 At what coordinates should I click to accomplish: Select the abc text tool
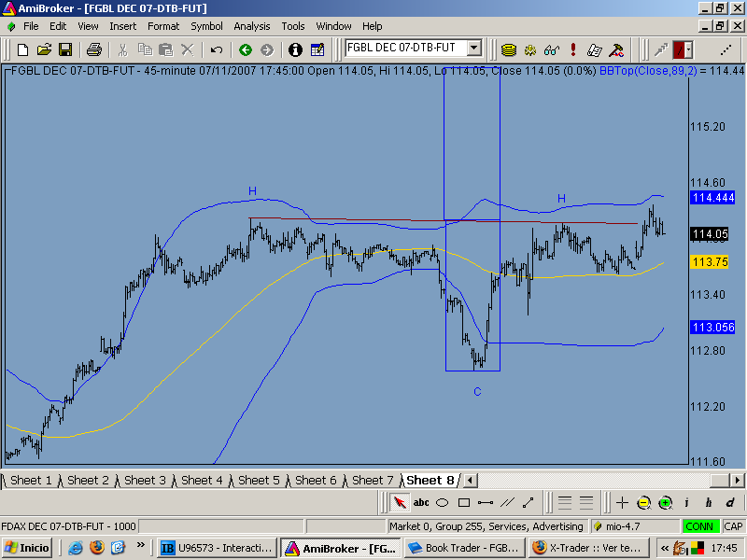[x=421, y=502]
